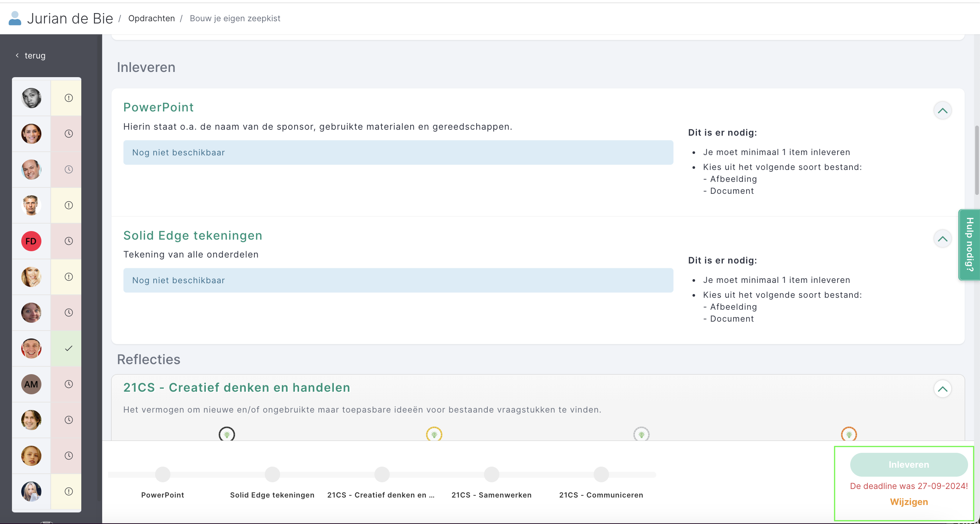The image size is (980, 524).
Task: Go back using the terug chevron arrow
Action: (x=17, y=56)
